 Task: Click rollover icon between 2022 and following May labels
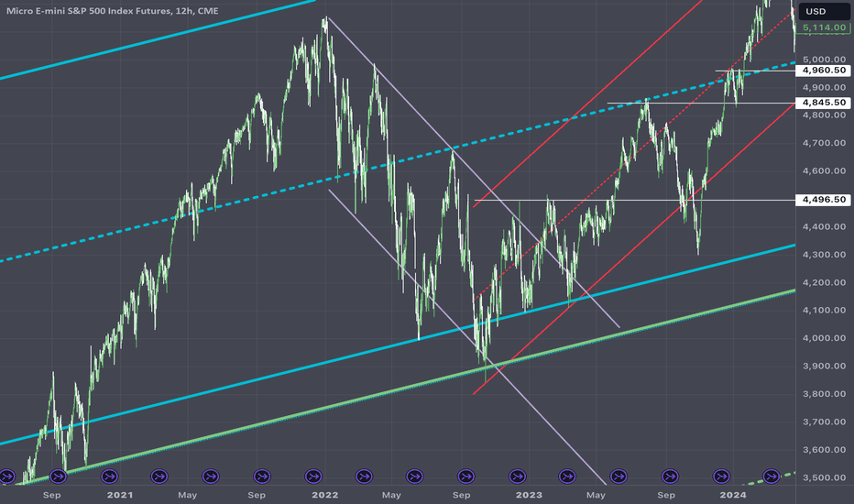[x=364, y=477]
